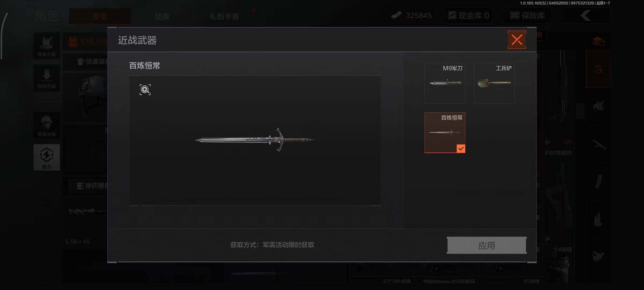
Task: Open the 保险库 safe button
Action: click(x=527, y=16)
